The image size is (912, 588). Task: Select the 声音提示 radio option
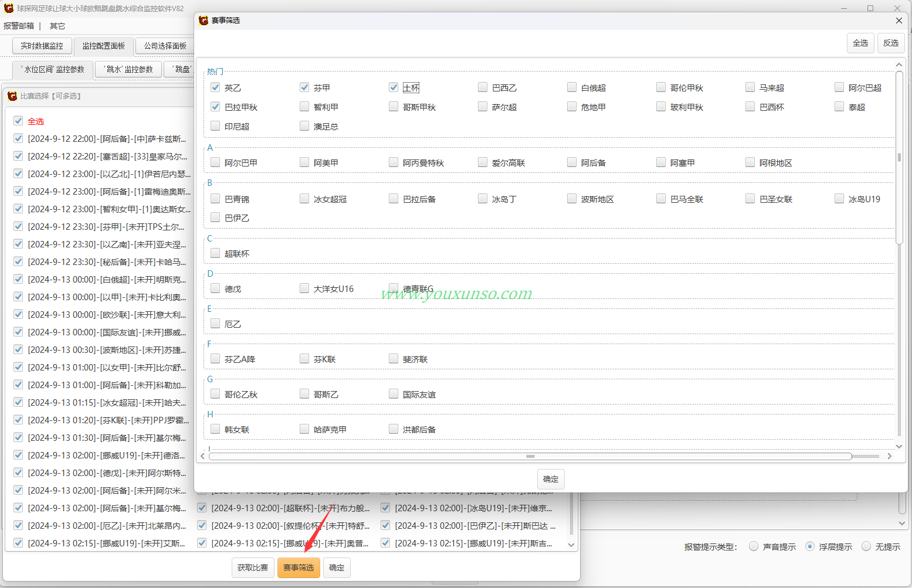(x=754, y=546)
